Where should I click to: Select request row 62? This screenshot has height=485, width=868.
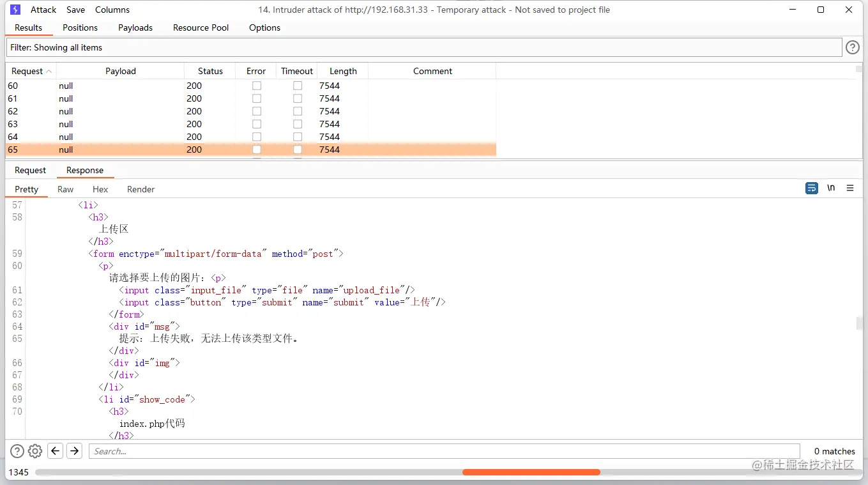(x=251, y=111)
